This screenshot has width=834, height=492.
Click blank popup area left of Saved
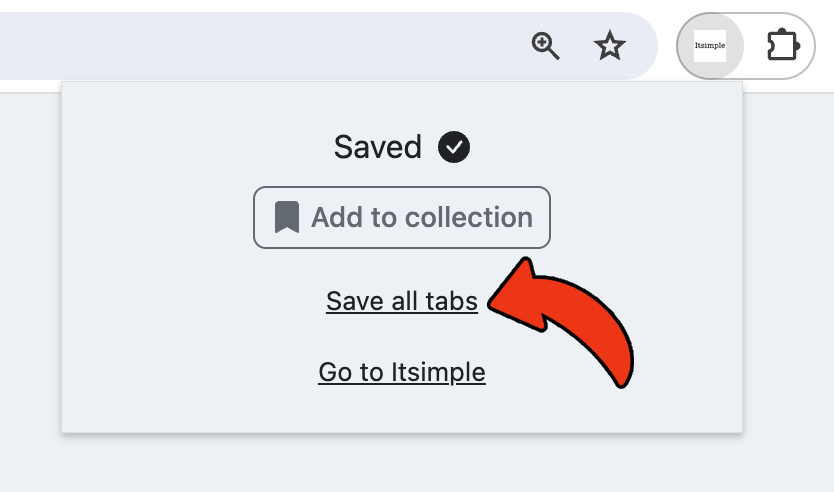click(x=180, y=148)
